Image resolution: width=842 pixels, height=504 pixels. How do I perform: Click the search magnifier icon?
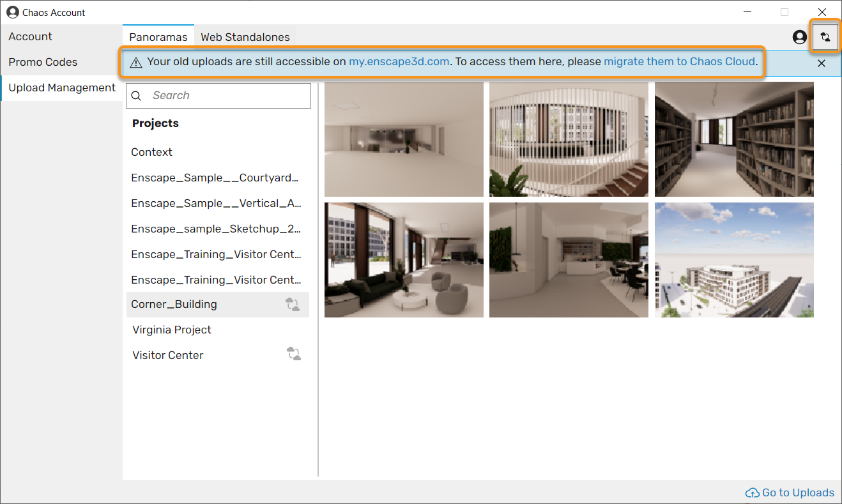[x=136, y=96]
